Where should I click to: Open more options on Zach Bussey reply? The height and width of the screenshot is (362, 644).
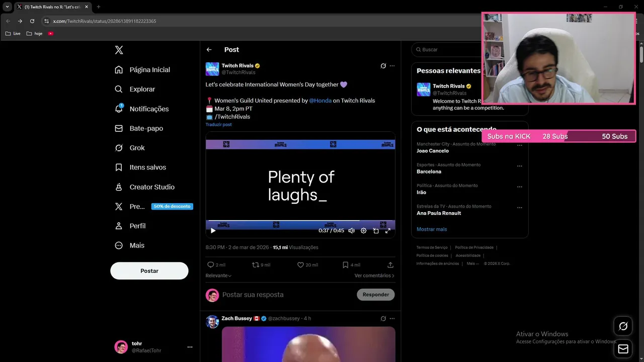click(x=392, y=319)
